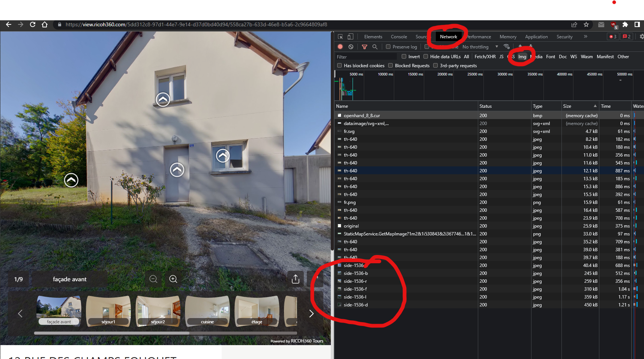Expand more DevTools tabs chevron
Image resolution: width=644 pixels, height=359 pixels.
click(x=585, y=37)
